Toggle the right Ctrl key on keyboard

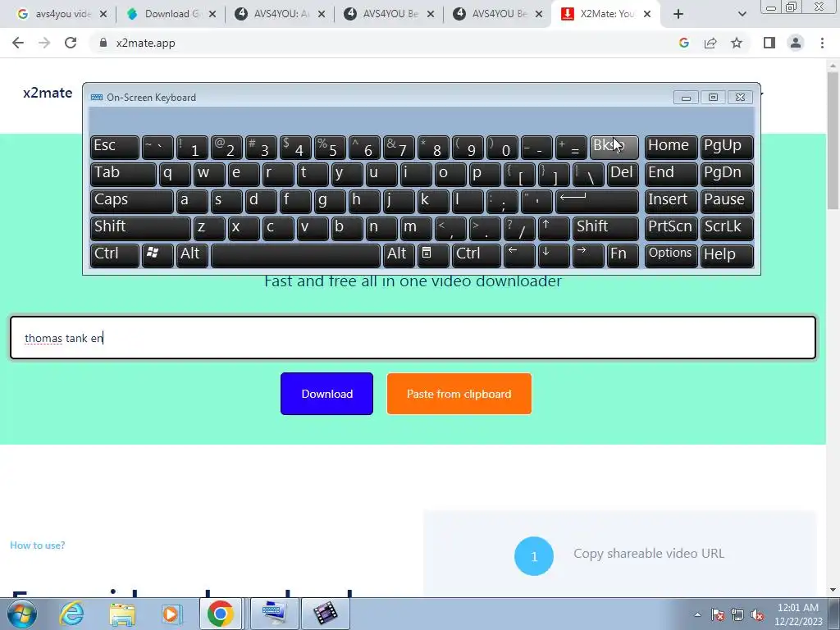tap(476, 256)
